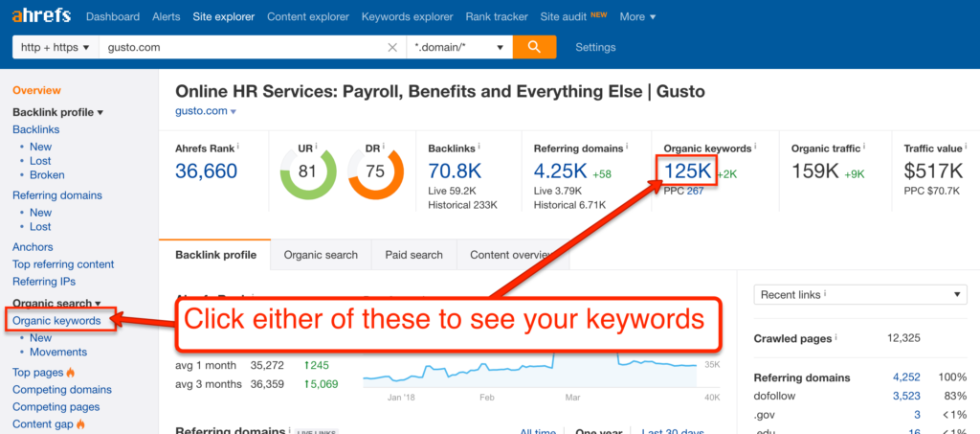Viewport: 980px width, 434px height.
Task: Click the info icon beside UR
Action: 316,148
